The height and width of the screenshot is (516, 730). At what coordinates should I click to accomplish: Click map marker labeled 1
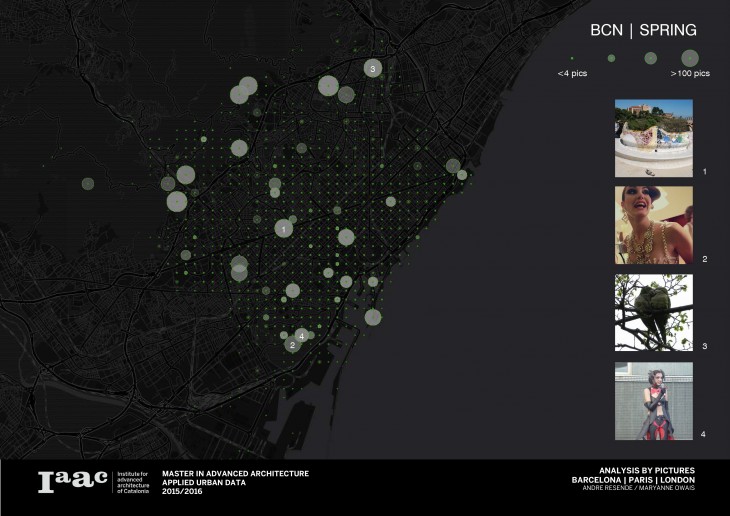click(284, 229)
